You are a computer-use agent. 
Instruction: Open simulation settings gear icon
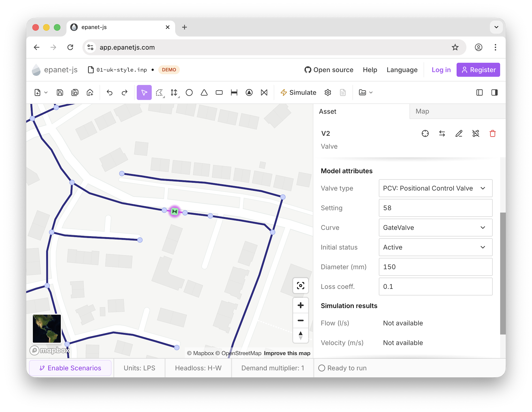[x=328, y=92]
